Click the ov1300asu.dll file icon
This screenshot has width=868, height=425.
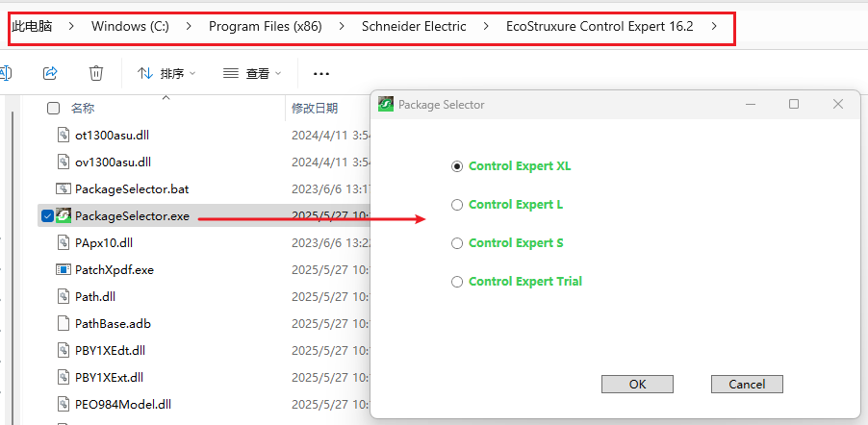click(x=64, y=162)
